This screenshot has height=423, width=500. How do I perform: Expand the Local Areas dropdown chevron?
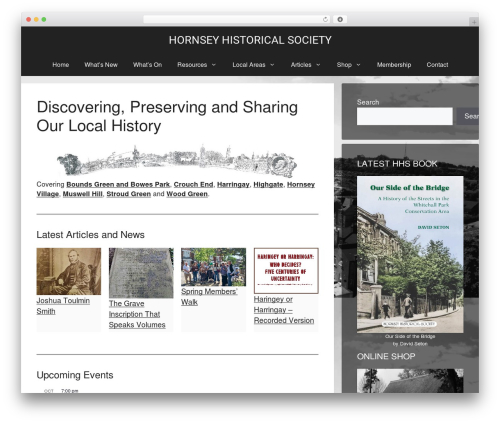click(x=272, y=65)
